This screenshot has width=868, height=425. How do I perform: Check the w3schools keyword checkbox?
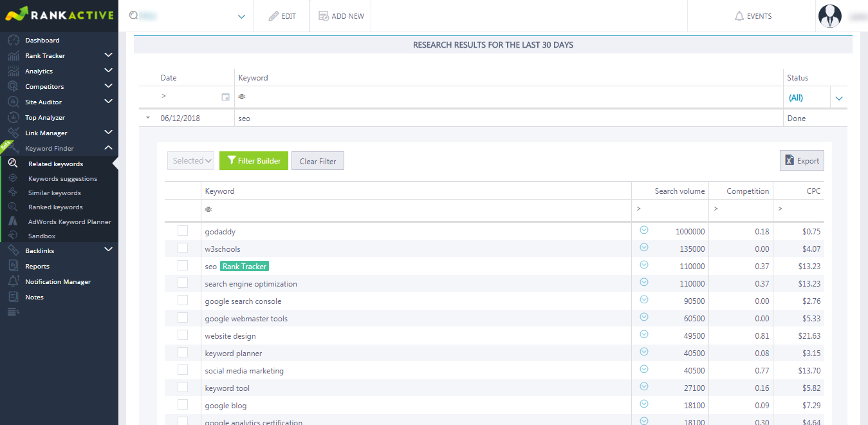[183, 248]
